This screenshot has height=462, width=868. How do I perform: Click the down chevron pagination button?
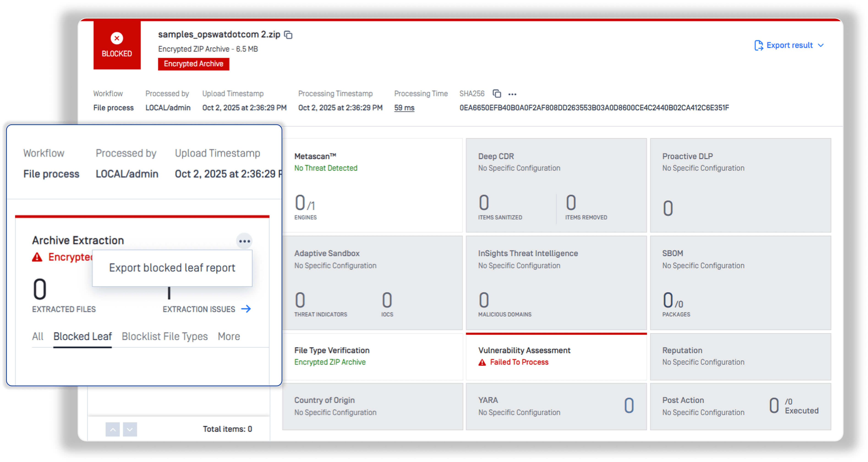(130, 429)
